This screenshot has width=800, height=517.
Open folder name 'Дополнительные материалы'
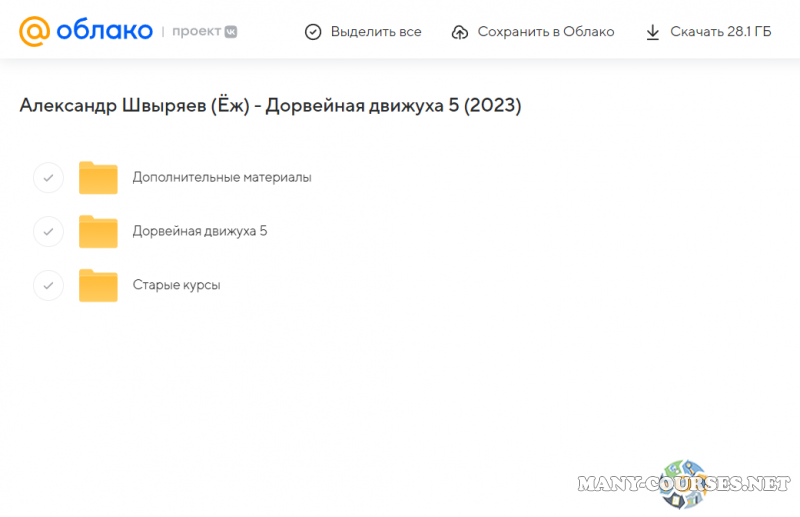click(222, 178)
